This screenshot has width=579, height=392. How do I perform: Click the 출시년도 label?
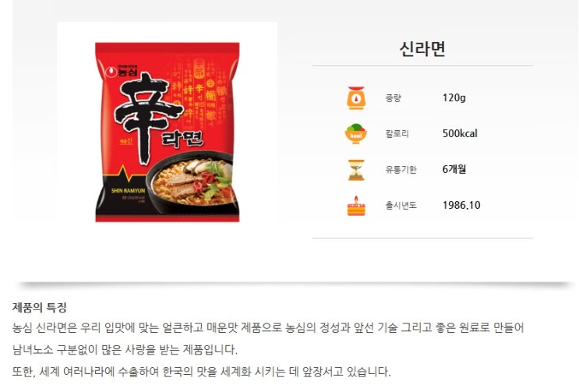pos(401,205)
